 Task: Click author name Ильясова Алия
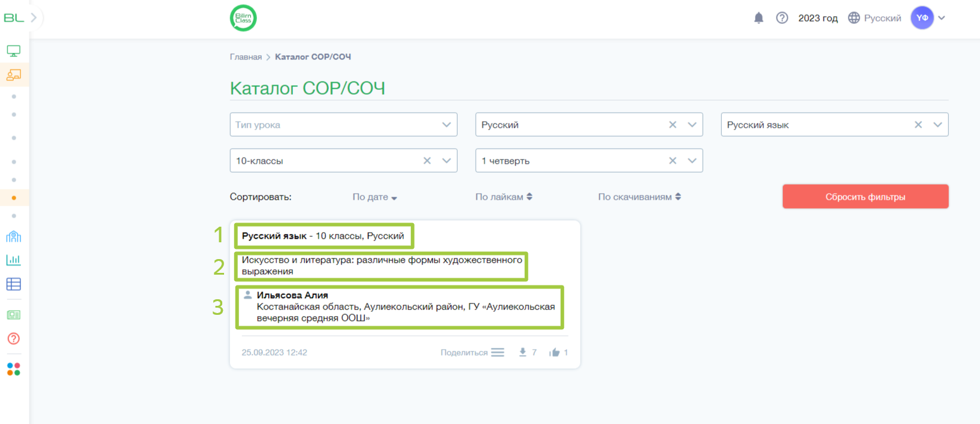(x=292, y=295)
